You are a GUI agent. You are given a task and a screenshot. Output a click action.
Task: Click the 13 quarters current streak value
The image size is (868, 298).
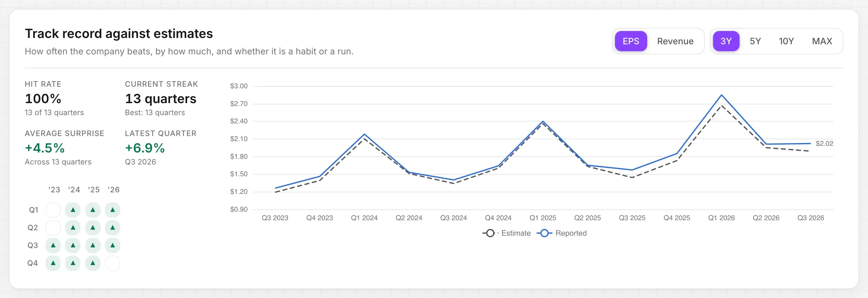click(160, 98)
